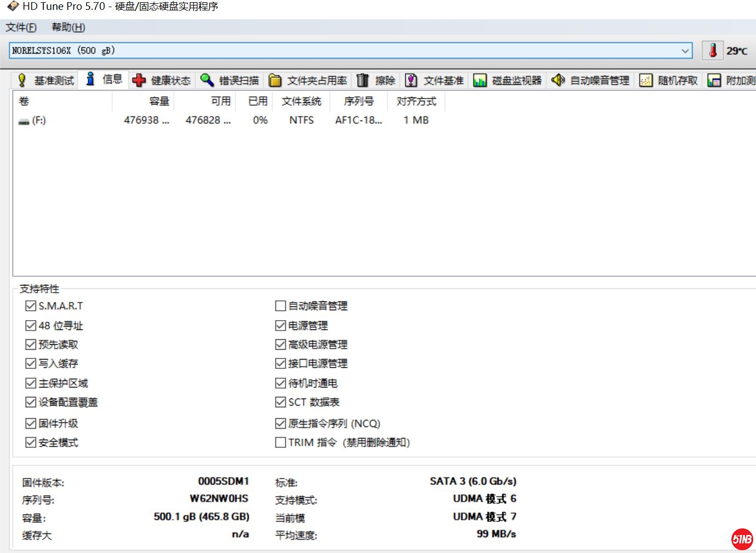
Task: Open the 随机存取 tab icon
Action: (646, 81)
